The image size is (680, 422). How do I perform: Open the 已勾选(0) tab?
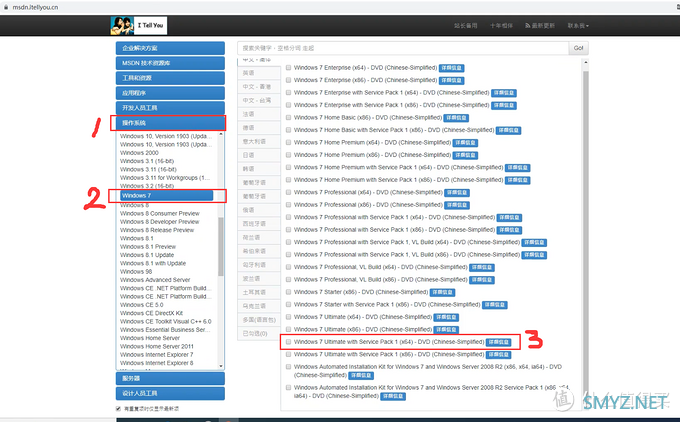pos(259,333)
